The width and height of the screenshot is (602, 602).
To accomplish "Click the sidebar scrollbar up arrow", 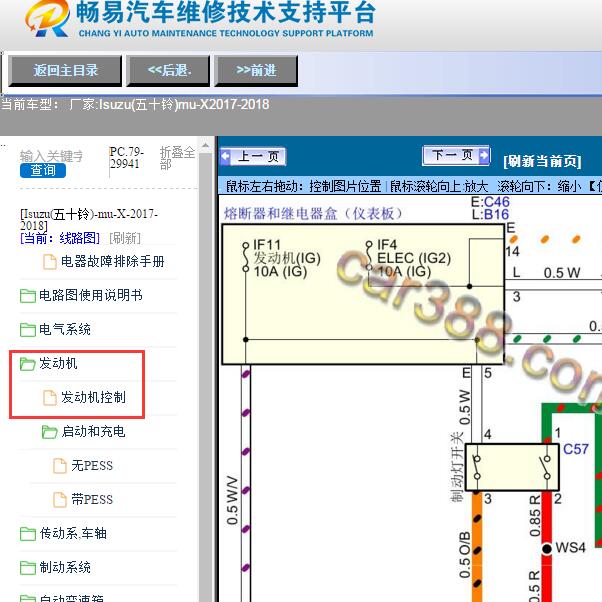I will pyautogui.click(x=206, y=146).
